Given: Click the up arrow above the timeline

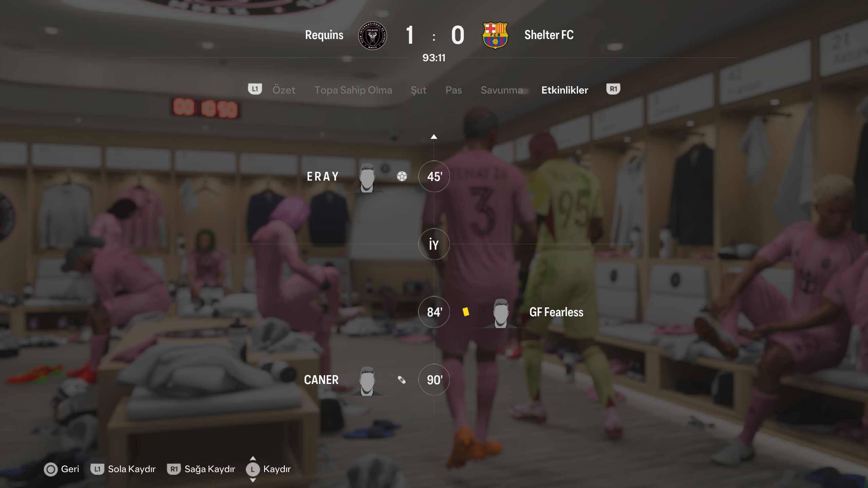Looking at the screenshot, I should coord(434,137).
